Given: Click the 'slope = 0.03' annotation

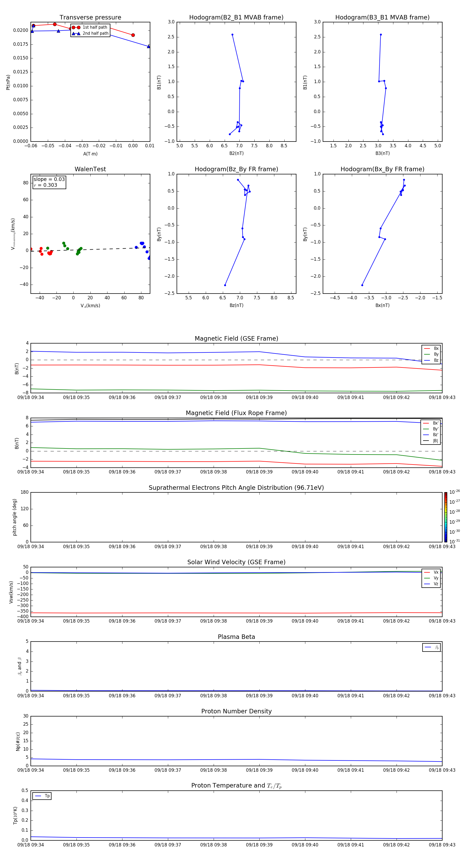Looking at the screenshot, I should click(49, 179).
